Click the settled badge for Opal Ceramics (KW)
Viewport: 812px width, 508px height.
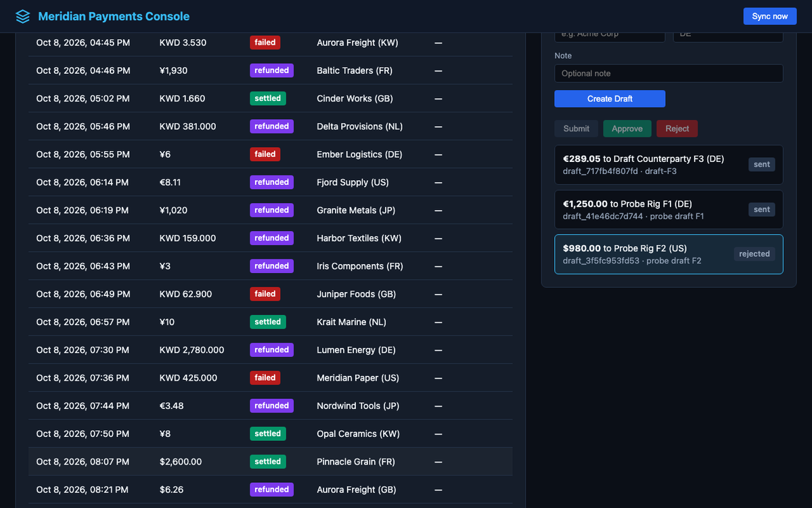pos(268,433)
